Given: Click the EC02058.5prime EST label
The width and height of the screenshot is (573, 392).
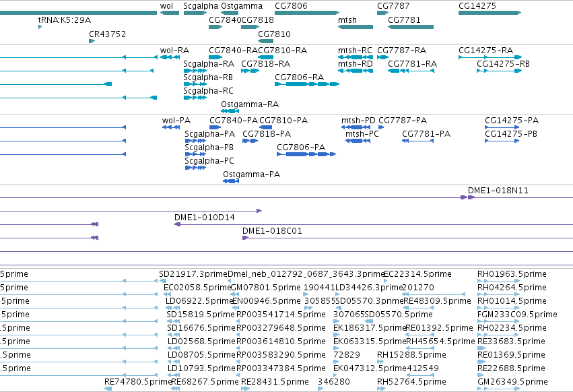Looking at the screenshot, I should pyautogui.click(x=197, y=288).
